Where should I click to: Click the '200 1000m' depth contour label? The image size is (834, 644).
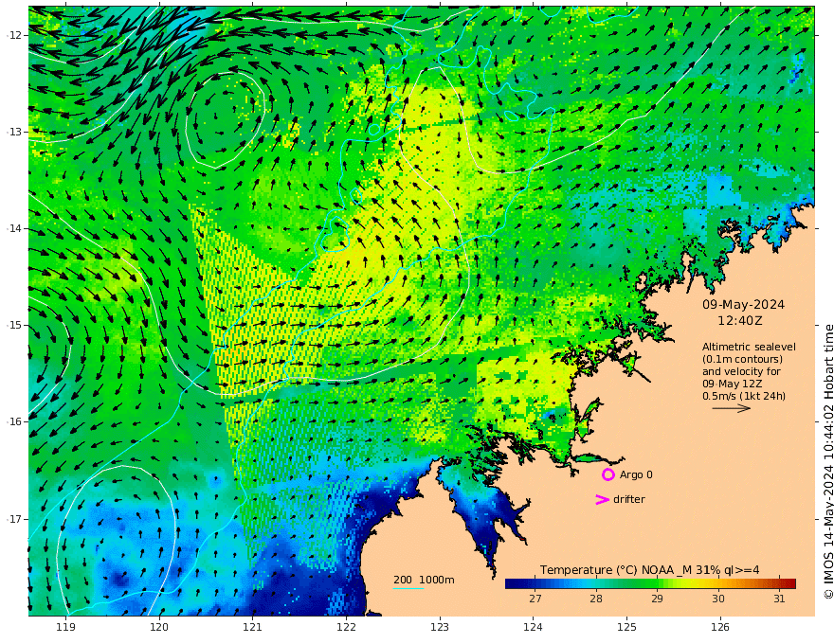(x=424, y=580)
